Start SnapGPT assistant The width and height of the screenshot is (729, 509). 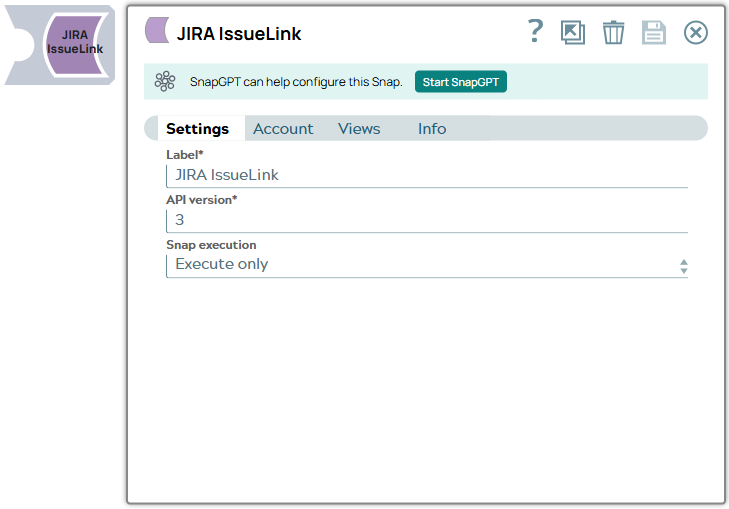click(x=460, y=82)
